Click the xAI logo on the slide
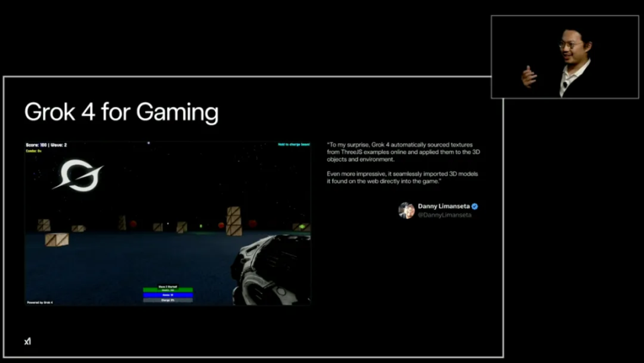This screenshot has height=363, width=644. pyautogui.click(x=28, y=342)
